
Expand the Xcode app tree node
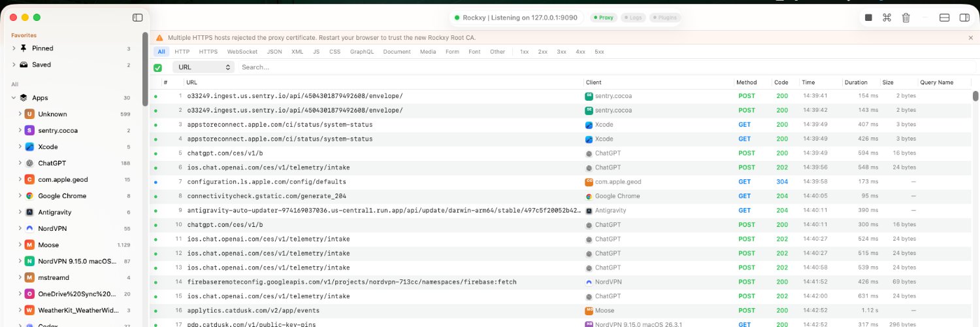click(20, 146)
